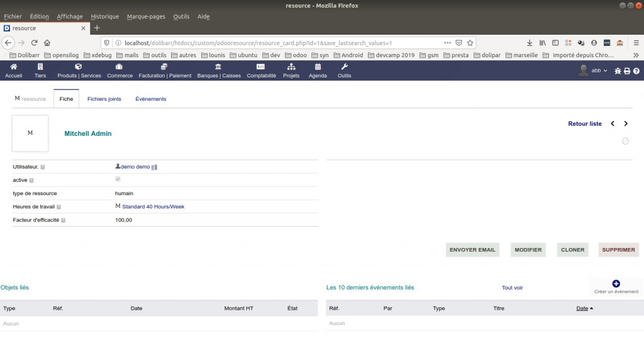Click the CLONER button
This screenshot has width=644, height=350.
click(x=572, y=250)
